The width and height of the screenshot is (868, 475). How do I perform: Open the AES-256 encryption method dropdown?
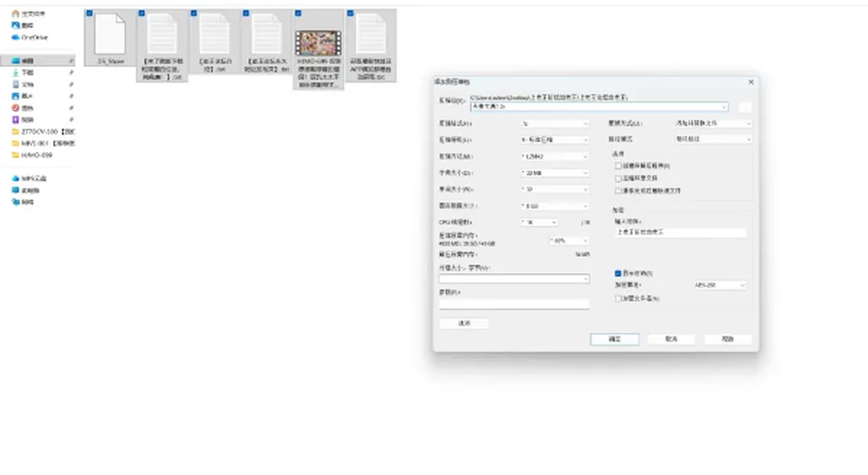[x=720, y=285]
